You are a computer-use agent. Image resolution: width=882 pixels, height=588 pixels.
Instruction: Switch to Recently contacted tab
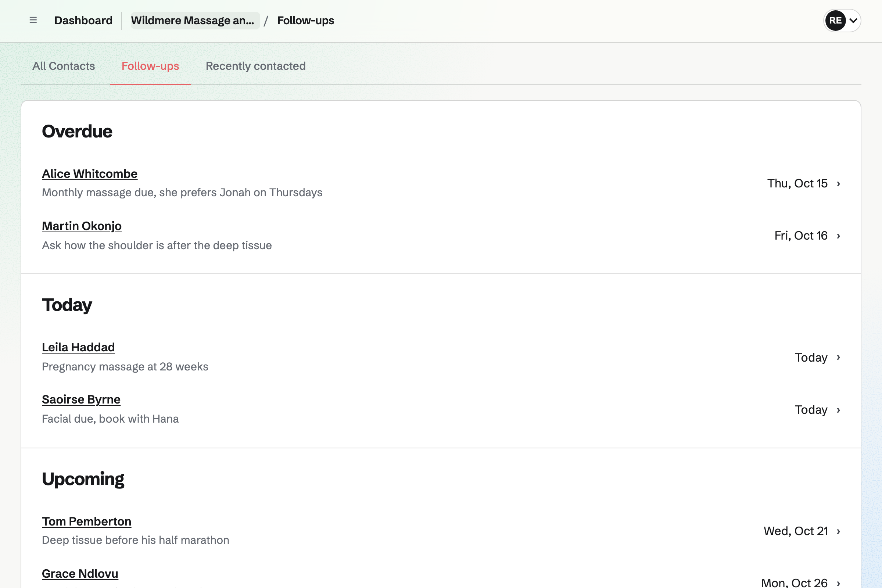pos(256,66)
